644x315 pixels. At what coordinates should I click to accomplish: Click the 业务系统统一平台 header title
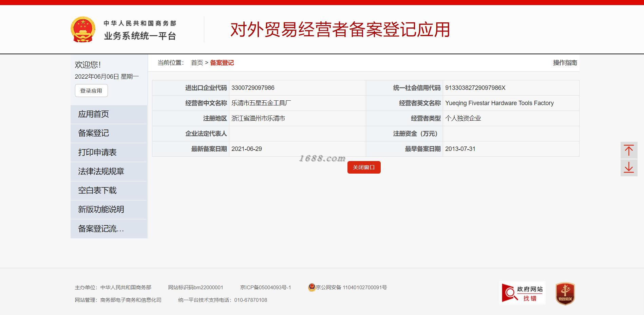click(x=140, y=36)
